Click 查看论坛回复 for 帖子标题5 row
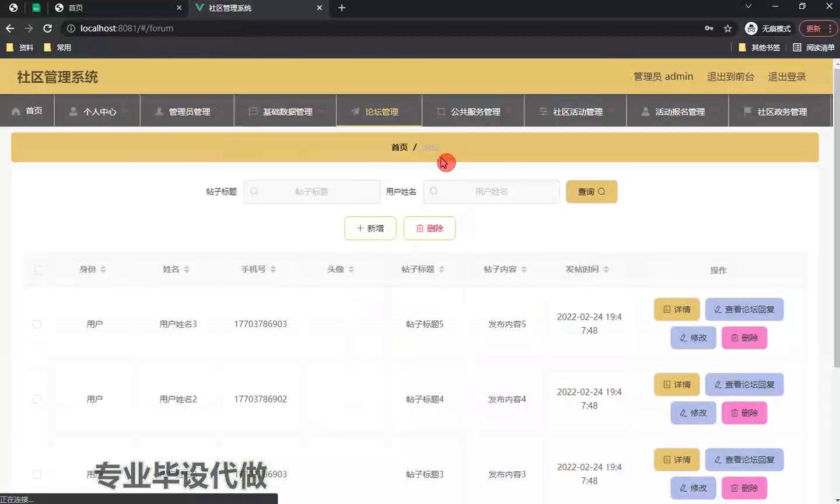This screenshot has width=840, height=504. click(x=744, y=309)
